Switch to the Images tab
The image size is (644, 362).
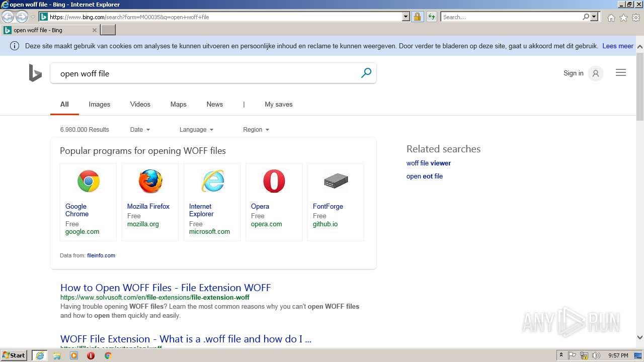[x=100, y=105]
